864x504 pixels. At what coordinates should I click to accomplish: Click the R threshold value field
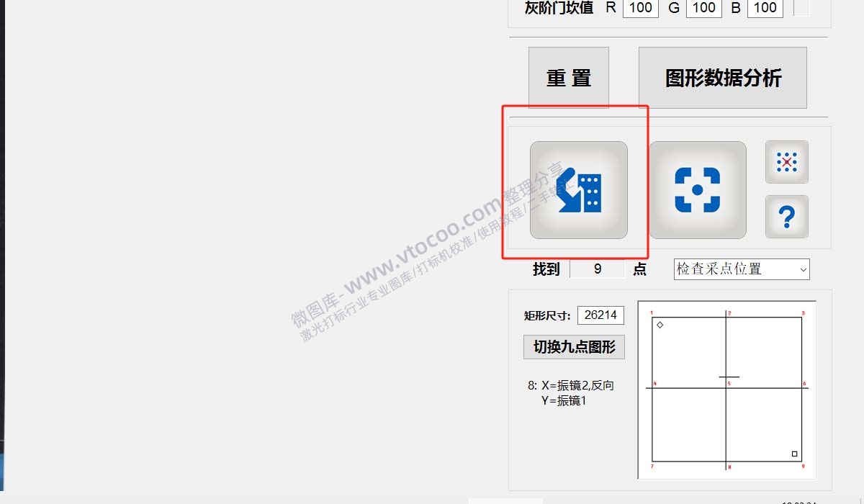pyautogui.click(x=640, y=8)
